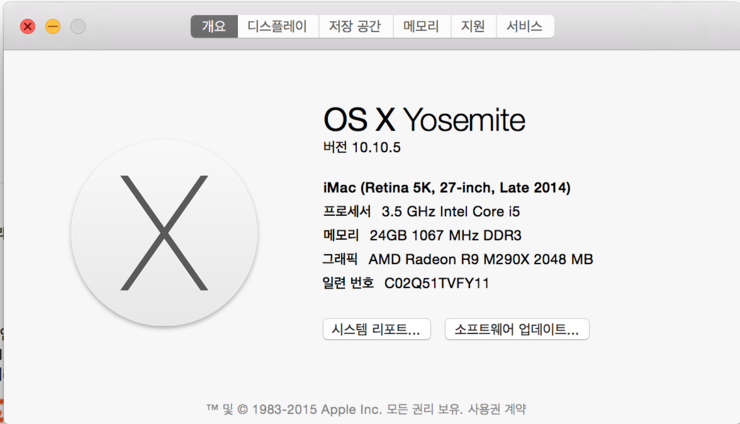
Task: Close the About This Mac window
Action: [28, 27]
